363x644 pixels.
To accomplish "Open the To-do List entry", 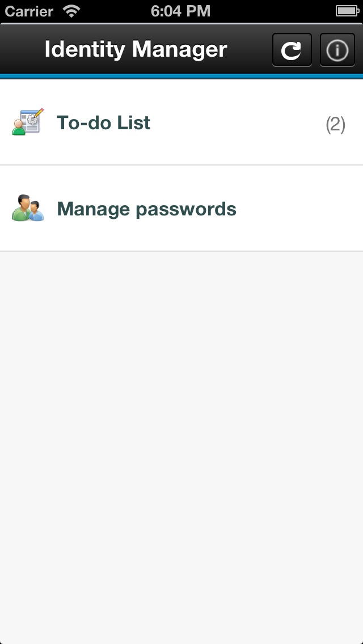I will coord(103,123).
